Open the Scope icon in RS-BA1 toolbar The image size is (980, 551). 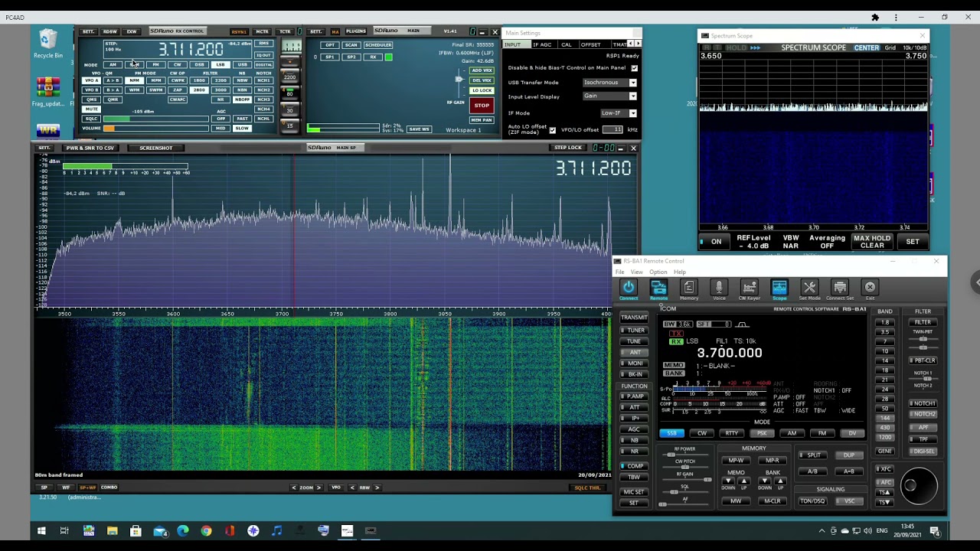[779, 289]
